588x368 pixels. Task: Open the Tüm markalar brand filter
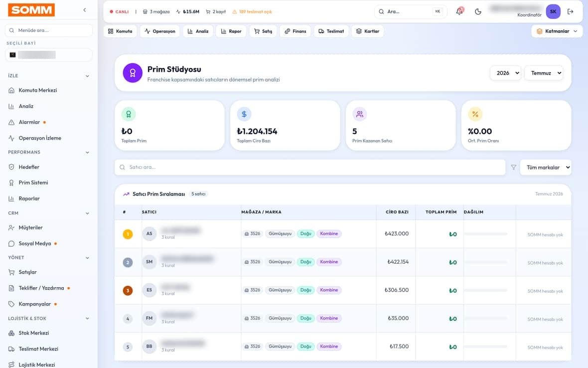tap(546, 168)
